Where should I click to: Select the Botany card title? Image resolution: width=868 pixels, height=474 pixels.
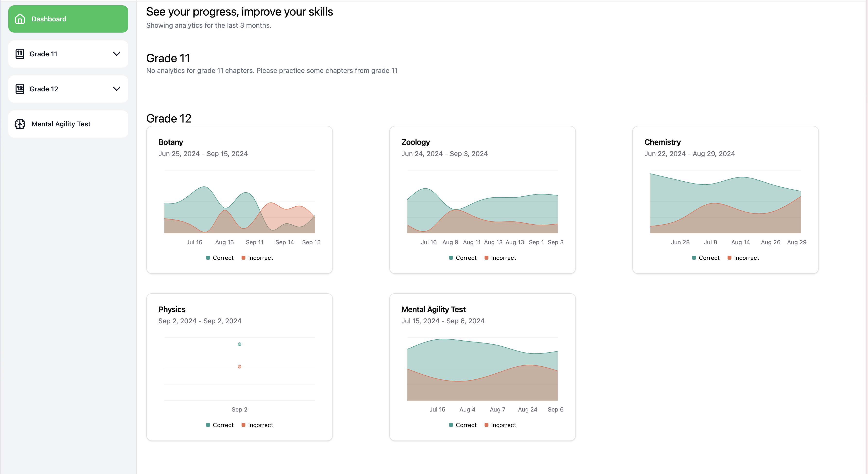pos(171,142)
